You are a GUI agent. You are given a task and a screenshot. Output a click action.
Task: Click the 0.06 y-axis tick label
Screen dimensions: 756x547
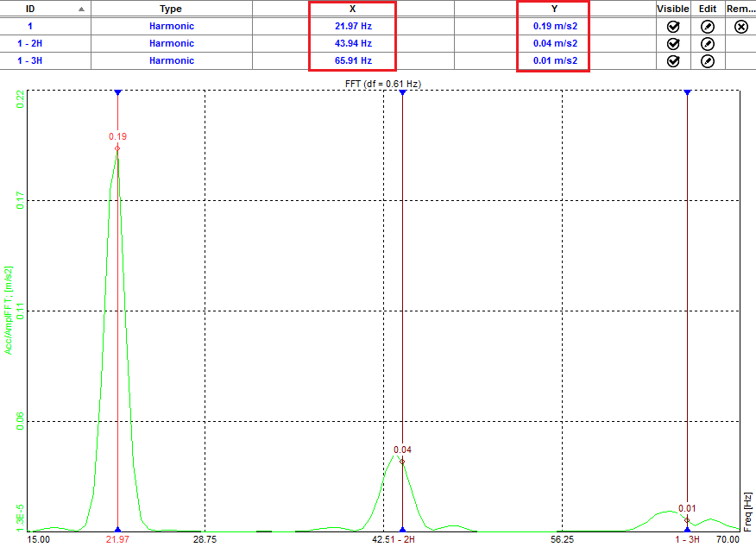click(20, 422)
